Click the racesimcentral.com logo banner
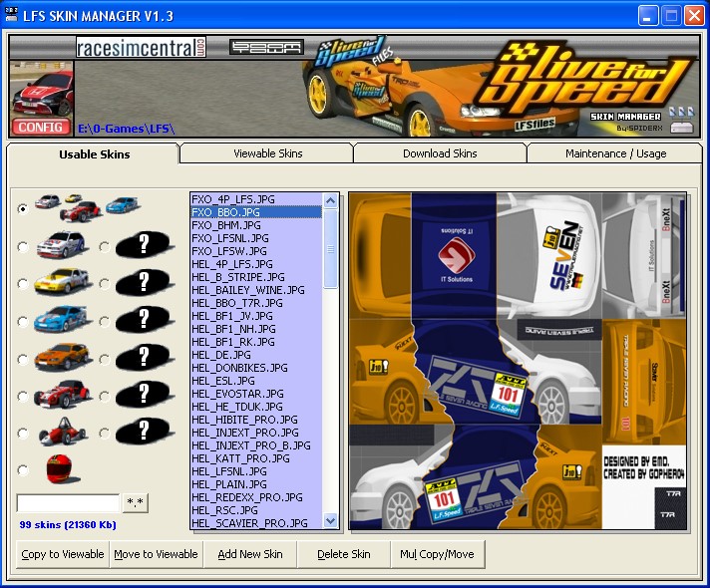The height and width of the screenshot is (588, 710). click(x=141, y=48)
